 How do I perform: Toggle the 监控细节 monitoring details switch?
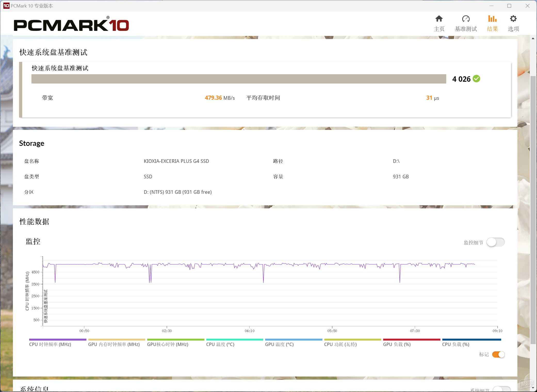(x=495, y=242)
